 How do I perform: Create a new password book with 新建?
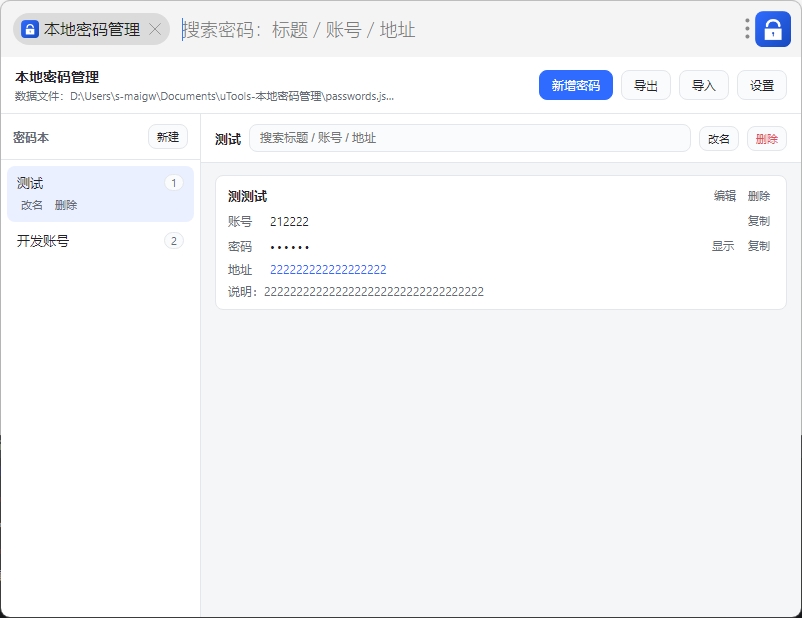(168, 137)
